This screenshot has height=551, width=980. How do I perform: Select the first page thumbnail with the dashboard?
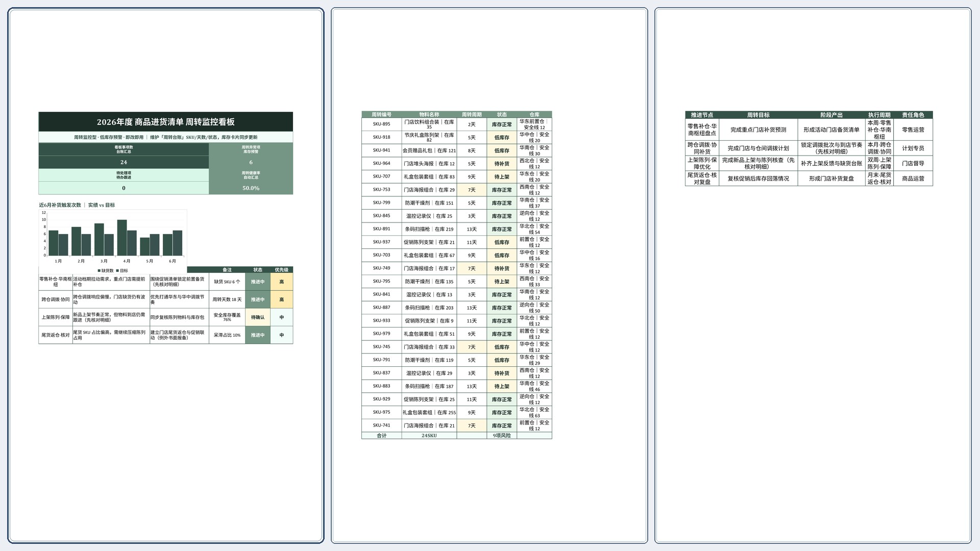click(x=166, y=275)
